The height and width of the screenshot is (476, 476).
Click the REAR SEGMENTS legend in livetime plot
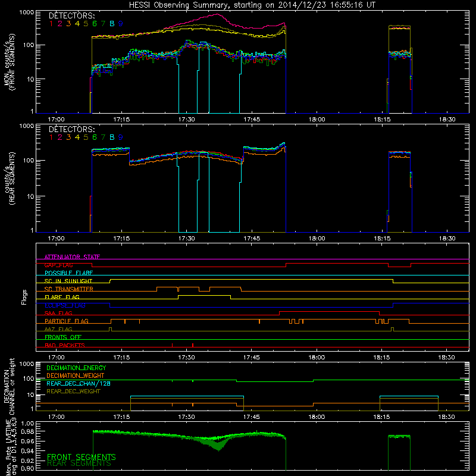(79, 464)
